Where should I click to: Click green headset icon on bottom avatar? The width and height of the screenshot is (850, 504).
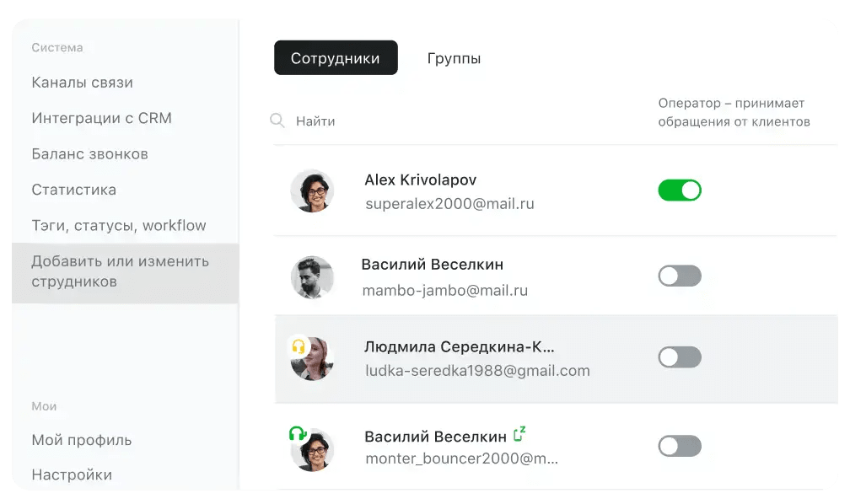point(297,433)
